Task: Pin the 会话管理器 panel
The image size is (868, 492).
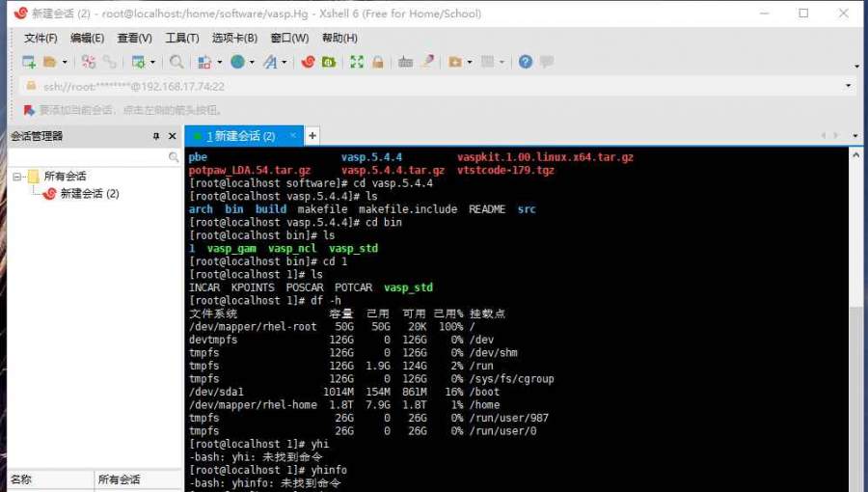Action: [x=156, y=136]
